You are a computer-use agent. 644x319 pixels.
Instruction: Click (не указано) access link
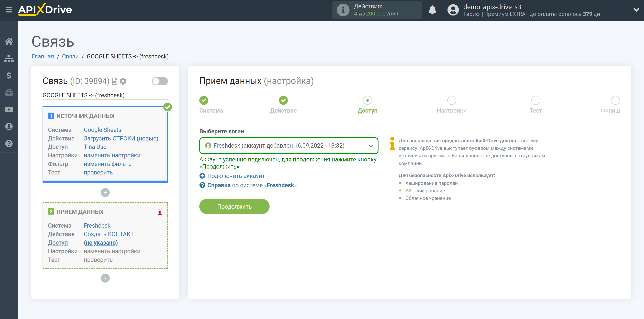[x=101, y=242]
